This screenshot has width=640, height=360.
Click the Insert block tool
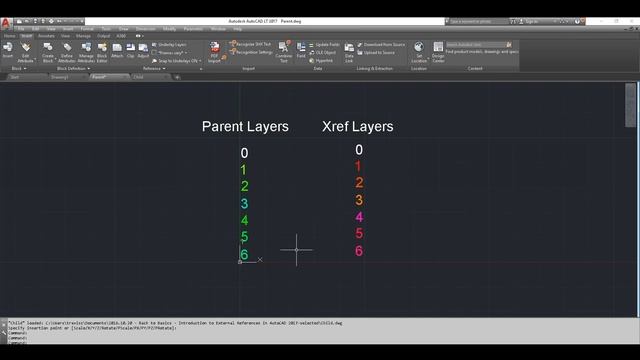click(x=7, y=51)
